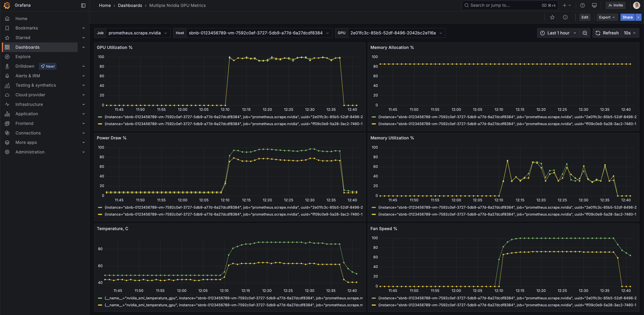Go to Alerts & IRM menu item
The width and height of the screenshot is (644, 315).
tap(28, 76)
